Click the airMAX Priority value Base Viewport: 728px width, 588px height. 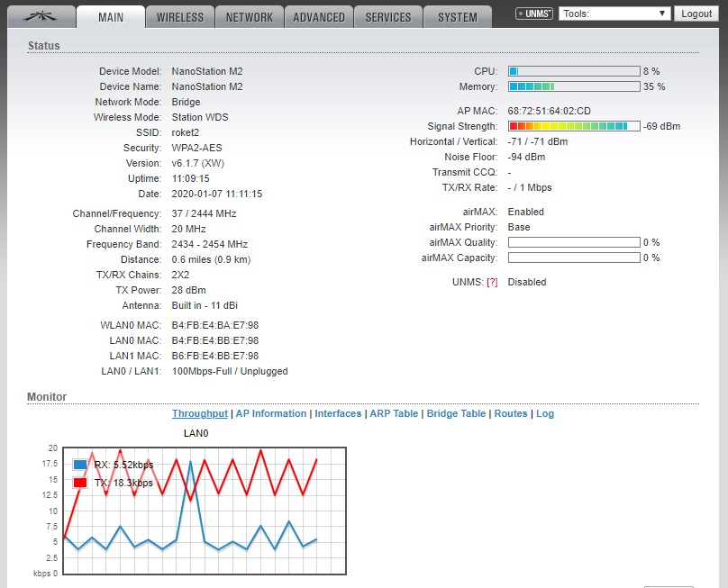coord(519,227)
